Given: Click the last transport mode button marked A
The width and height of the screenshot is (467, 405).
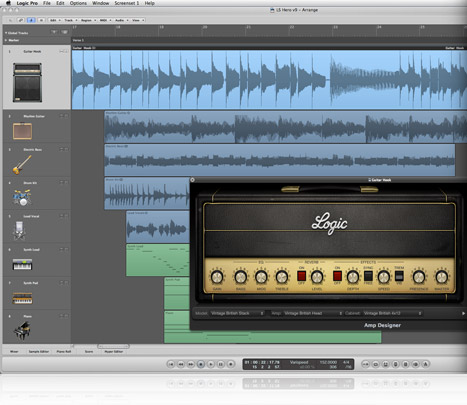Looking at the screenshot, I should pyautogui.click(x=426, y=364).
